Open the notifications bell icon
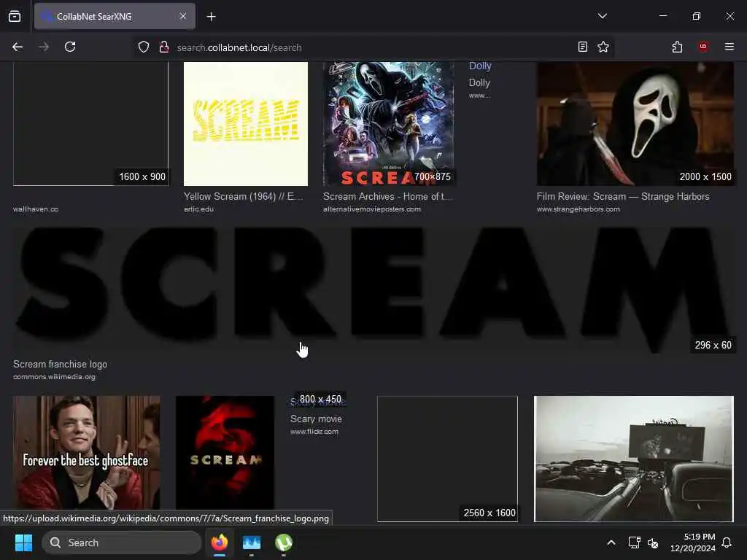This screenshot has height=560, width=747. click(x=727, y=542)
